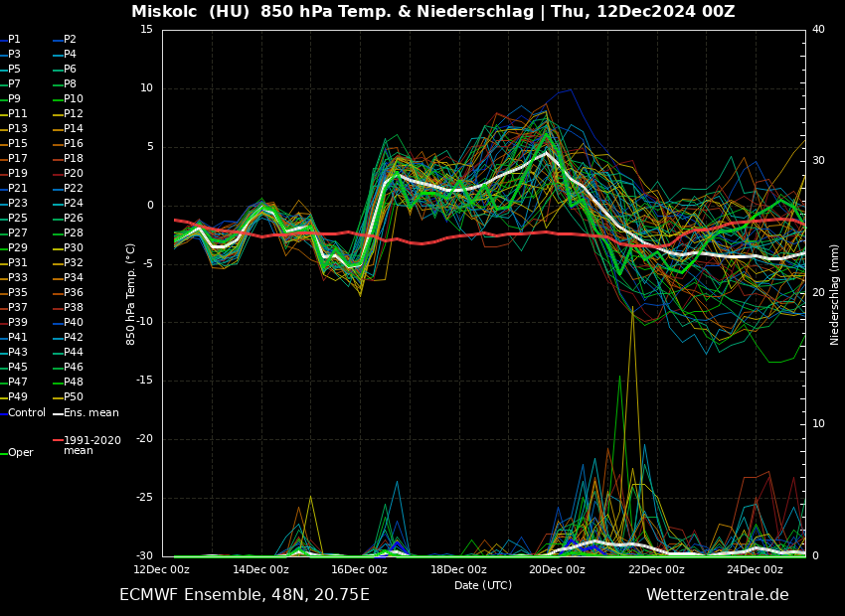The image size is (845, 616).
Task: Select the P50 ensemble member legend label
Action: [x=73, y=397]
